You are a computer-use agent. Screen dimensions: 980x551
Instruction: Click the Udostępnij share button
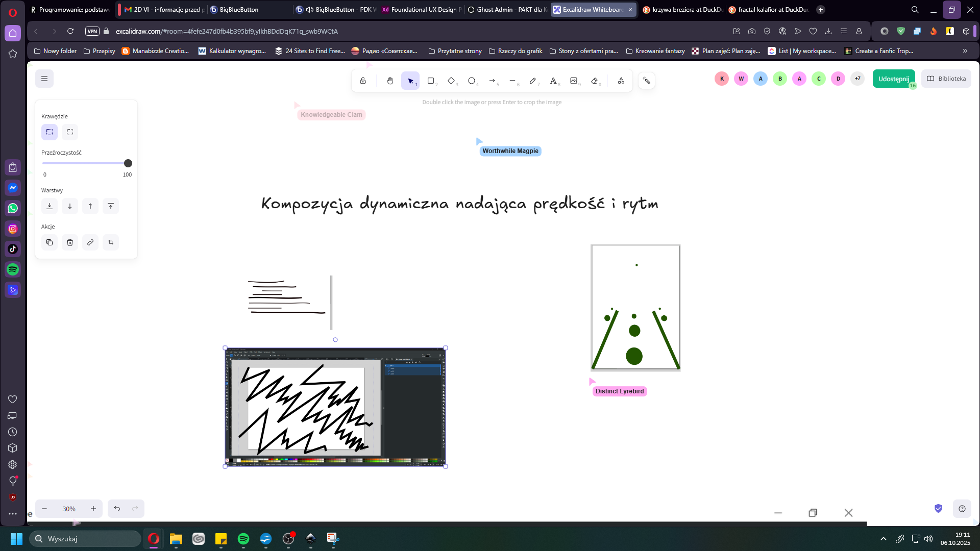click(894, 79)
